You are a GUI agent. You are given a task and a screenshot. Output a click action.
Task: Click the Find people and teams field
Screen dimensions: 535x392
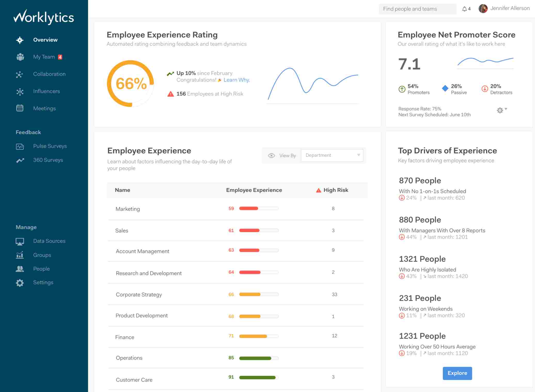[417, 9]
